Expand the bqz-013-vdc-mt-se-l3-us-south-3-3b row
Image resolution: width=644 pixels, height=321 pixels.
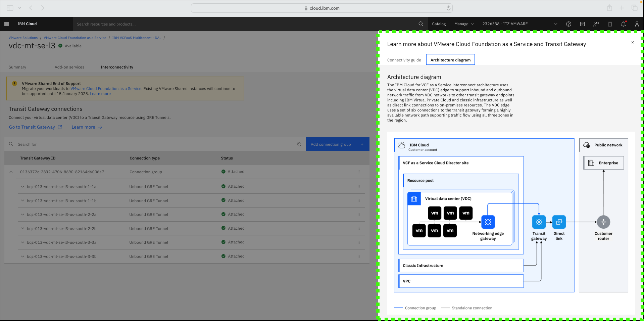point(22,257)
